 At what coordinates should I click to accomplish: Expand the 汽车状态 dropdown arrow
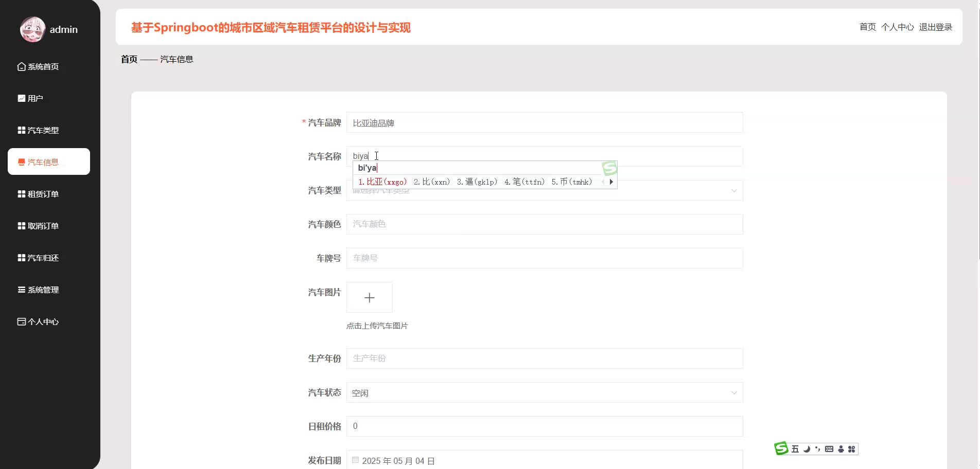pos(734,393)
